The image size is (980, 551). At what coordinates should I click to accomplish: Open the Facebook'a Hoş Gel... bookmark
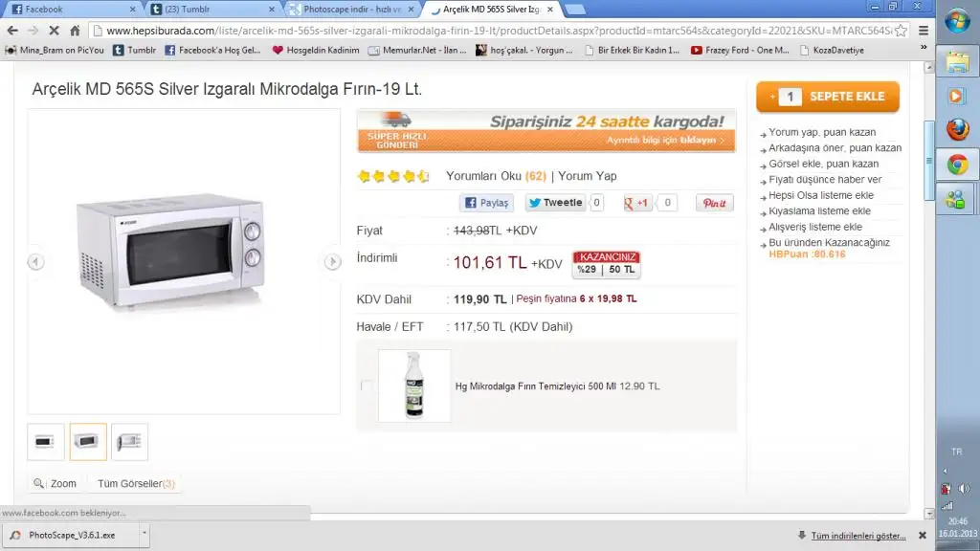click(212, 50)
